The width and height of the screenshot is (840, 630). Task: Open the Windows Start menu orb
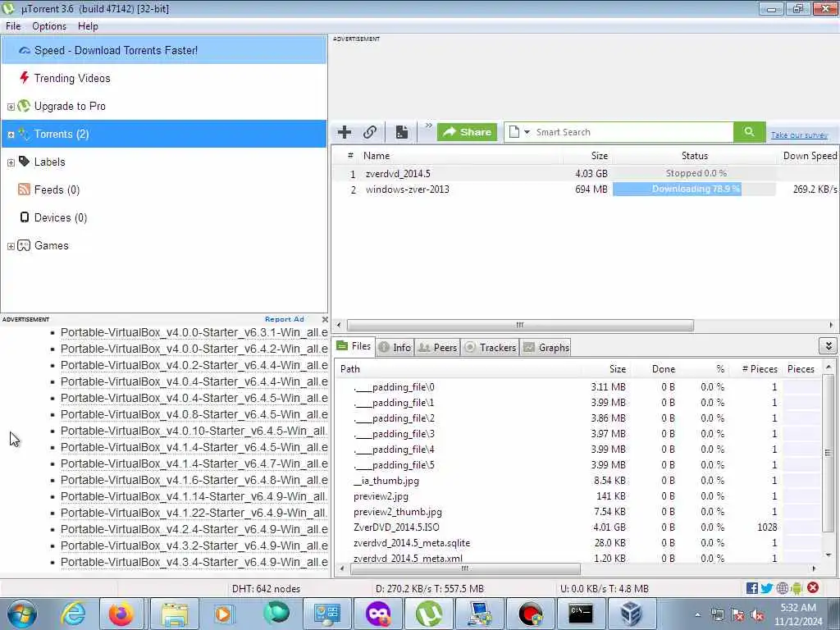point(22,614)
